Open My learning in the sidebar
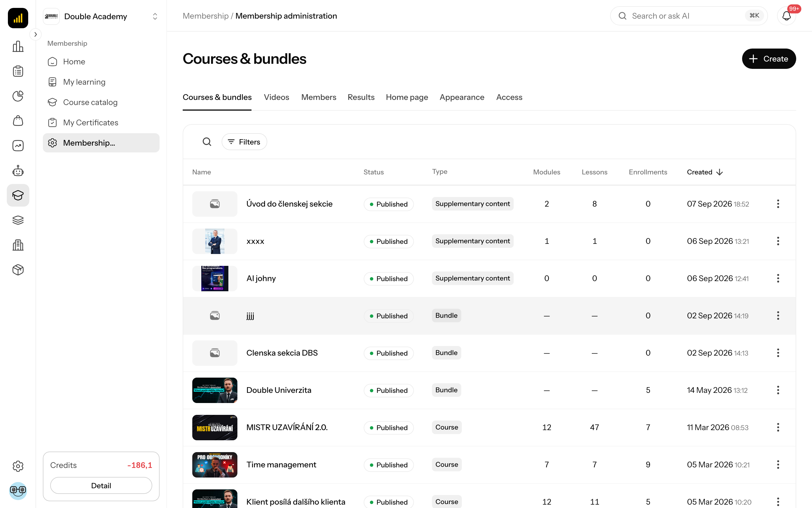The image size is (812, 508). coord(101,82)
